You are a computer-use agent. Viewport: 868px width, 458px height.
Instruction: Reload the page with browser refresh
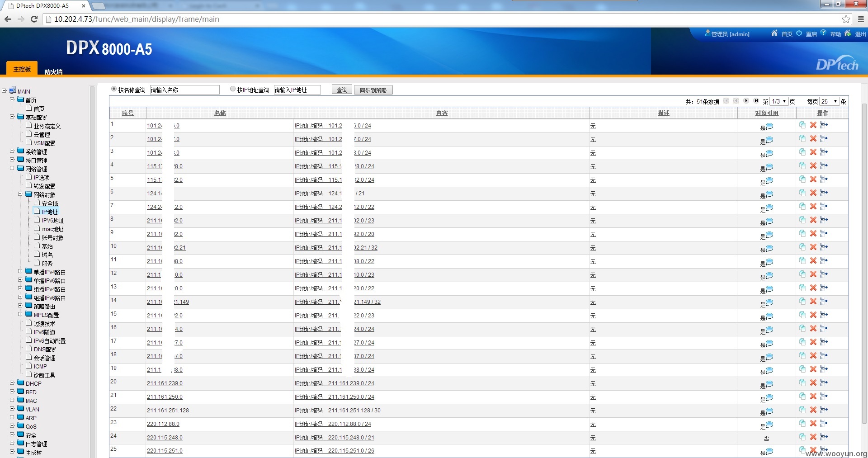tap(34, 19)
